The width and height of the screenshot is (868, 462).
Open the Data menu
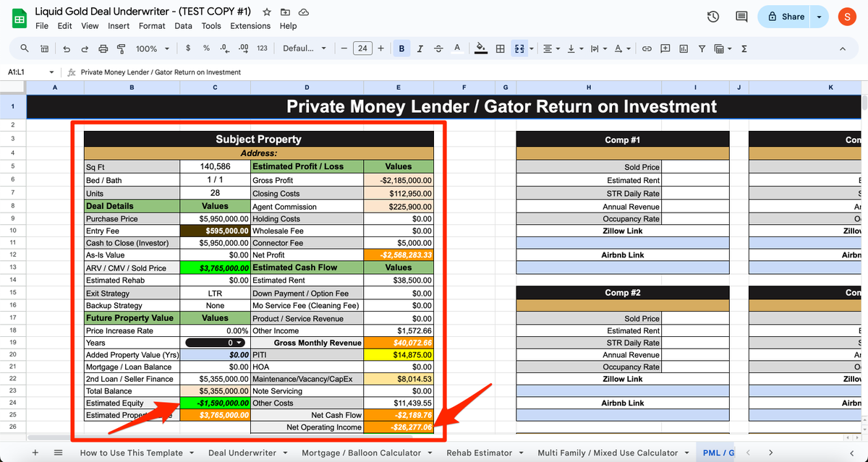point(183,25)
